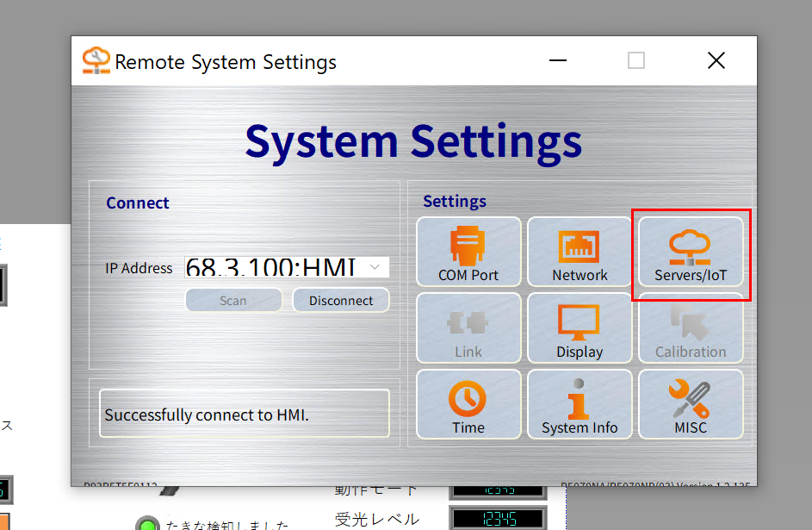This screenshot has width=812, height=530.
Task: Click the greyed-out Link tile
Action: pyautogui.click(x=468, y=328)
